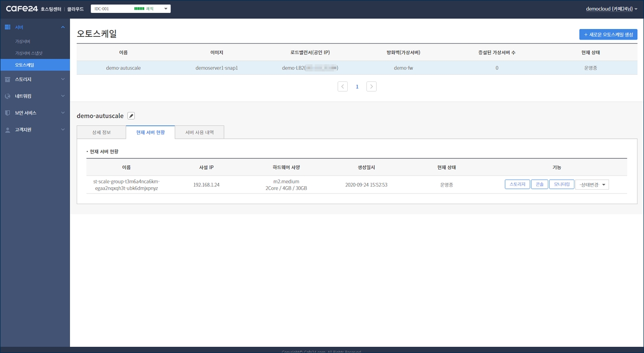Click the 모니터링 button for the server
Viewport: 644px width, 353px height.
pyautogui.click(x=561, y=184)
